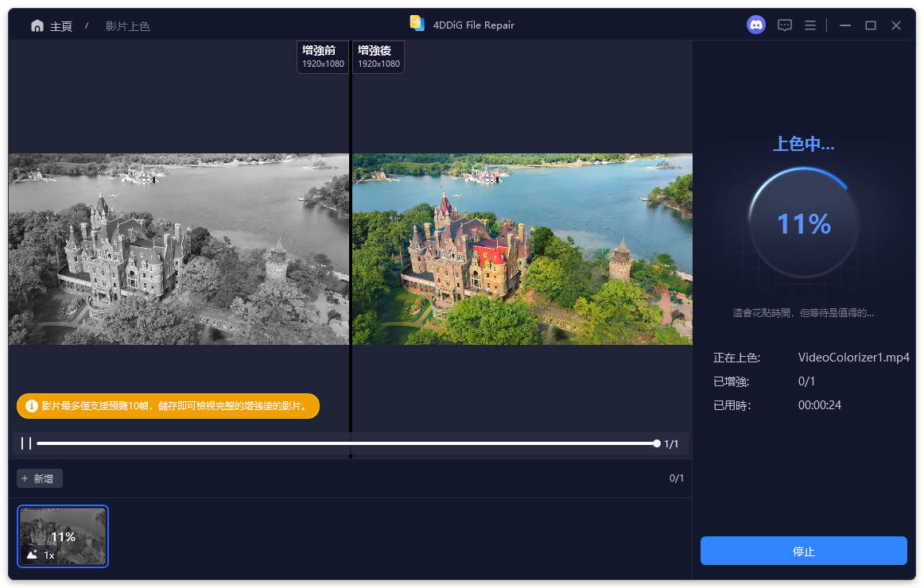Click the feedback chat bubble icon
The height and width of the screenshot is (588, 924).
[785, 25]
